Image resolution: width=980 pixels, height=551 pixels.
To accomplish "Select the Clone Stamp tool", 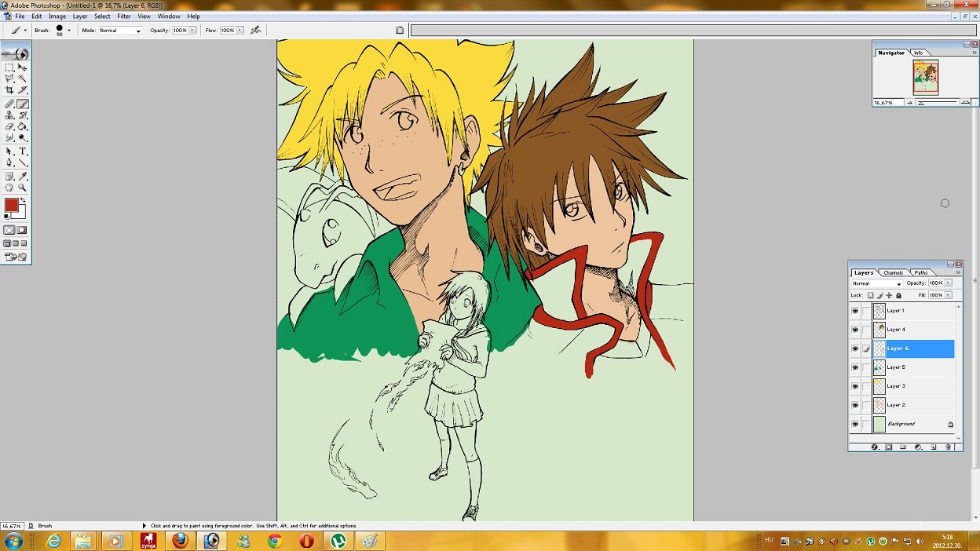I will click(9, 115).
